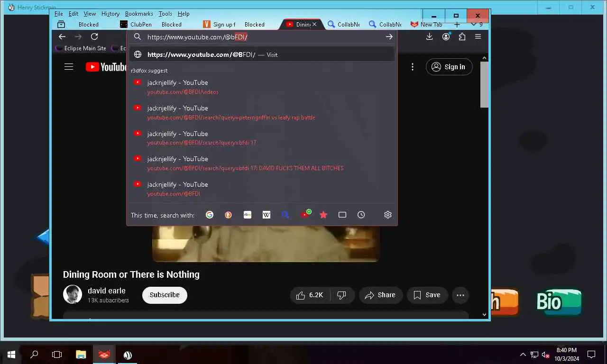Open the Firefox View icon in the tab bar
Image resolution: width=607 pixels, height=364 pixels.
[61, 24]
